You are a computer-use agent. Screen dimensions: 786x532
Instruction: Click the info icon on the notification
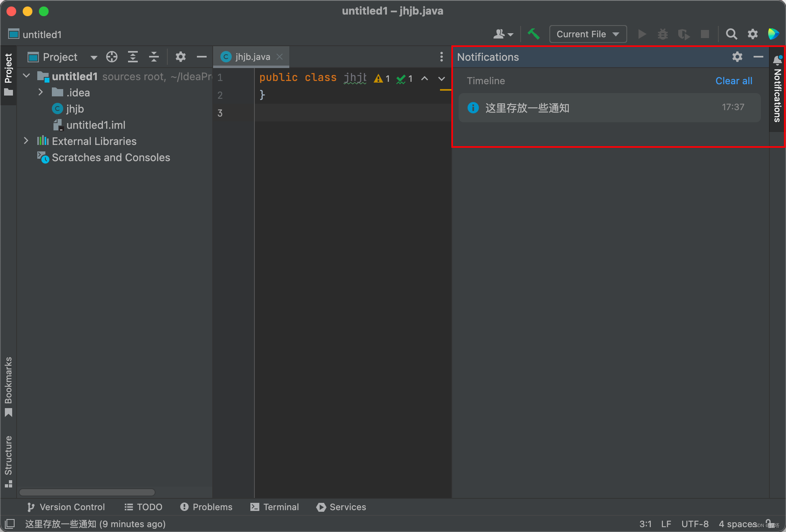coord(473,108)
